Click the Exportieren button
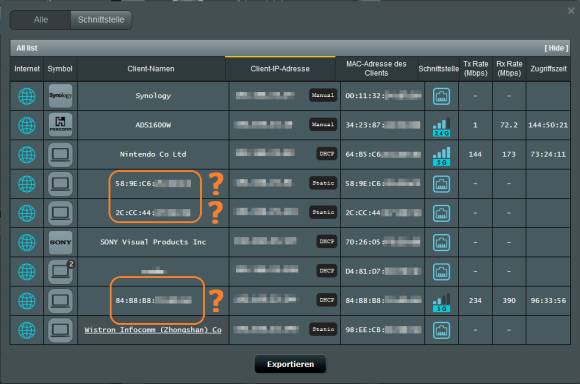Viewport: 580px width, 384px height. pyautogui.click(x=290, y=364)
